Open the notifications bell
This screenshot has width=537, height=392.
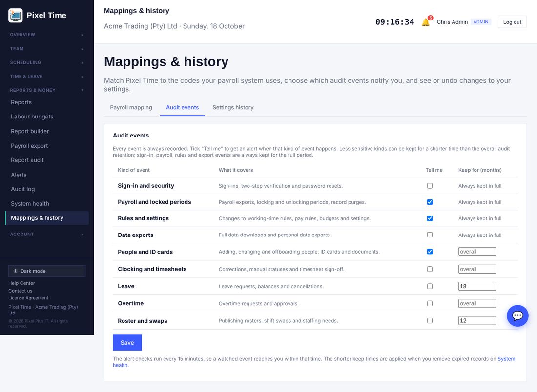(426, 22)
